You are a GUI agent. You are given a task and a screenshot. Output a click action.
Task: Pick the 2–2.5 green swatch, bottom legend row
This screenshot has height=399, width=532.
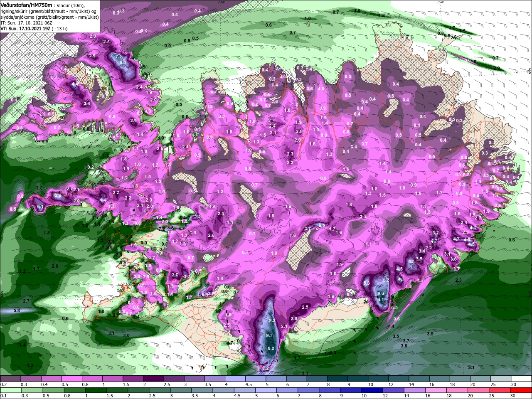pos(139,390)
